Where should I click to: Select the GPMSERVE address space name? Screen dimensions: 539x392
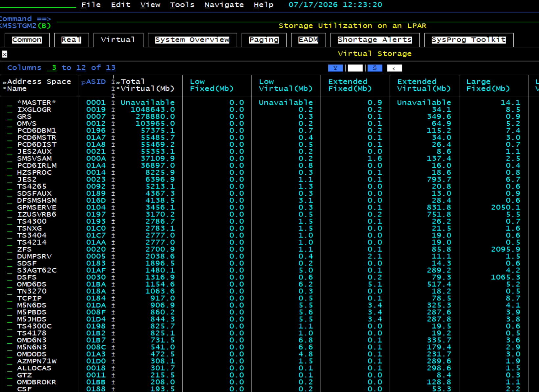[37, 208]
